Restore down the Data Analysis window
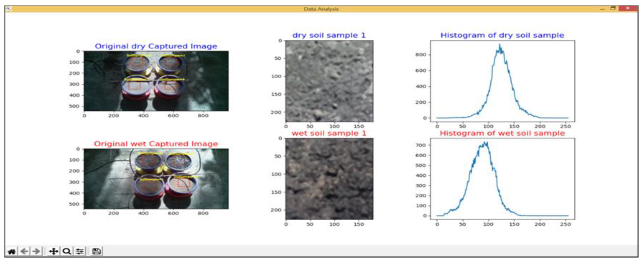Screen dimensions: 644x263 [613, 9]
